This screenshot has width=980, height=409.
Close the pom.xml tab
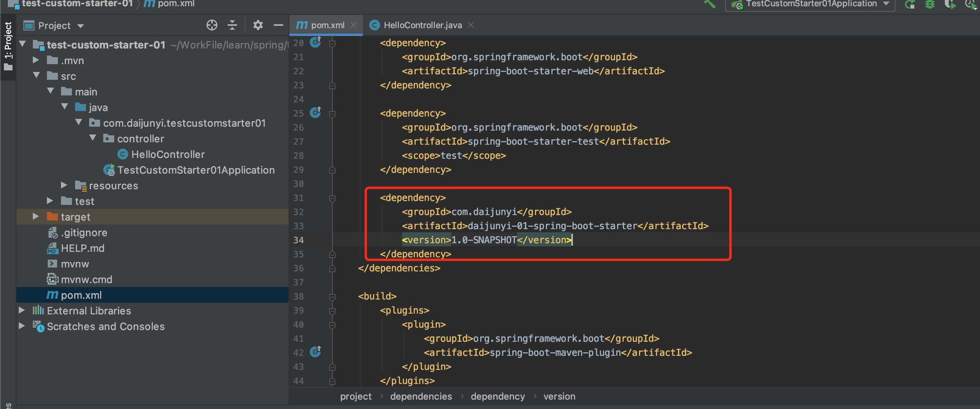pos(354,25)
